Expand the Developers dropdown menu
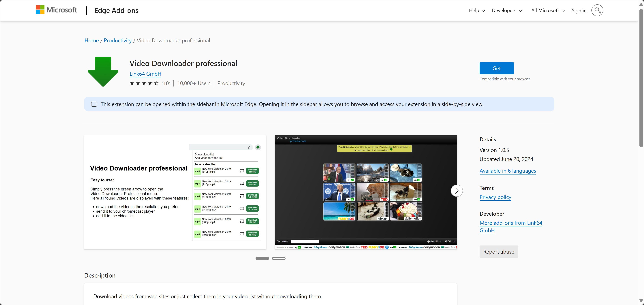The height and width of the screenshot is (305, 644). tap(507, 10)
